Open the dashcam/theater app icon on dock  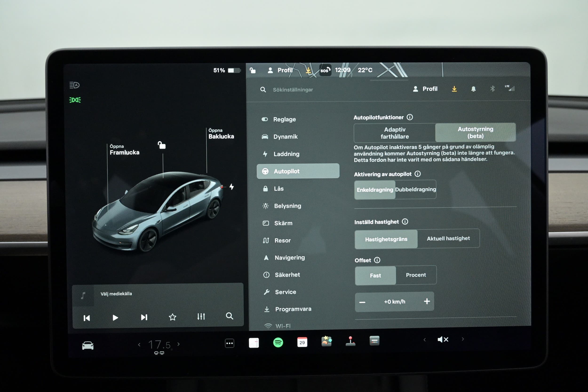[x=374, y=341]
